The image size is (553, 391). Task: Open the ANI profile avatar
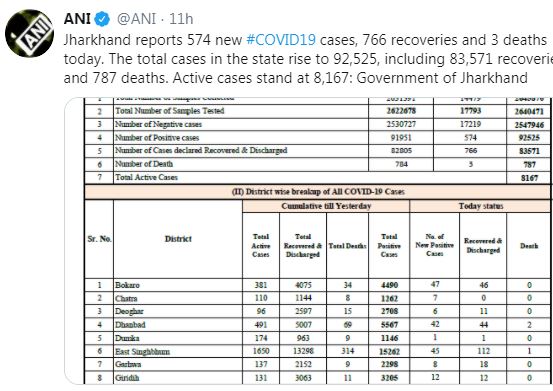click(29, 33)
